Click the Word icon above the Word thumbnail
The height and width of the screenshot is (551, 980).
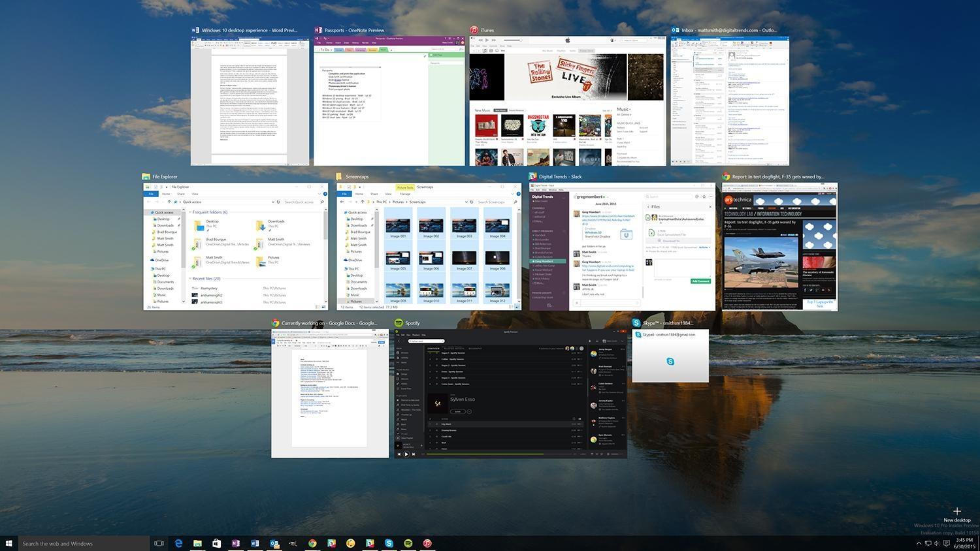click(x=195, y=30)
